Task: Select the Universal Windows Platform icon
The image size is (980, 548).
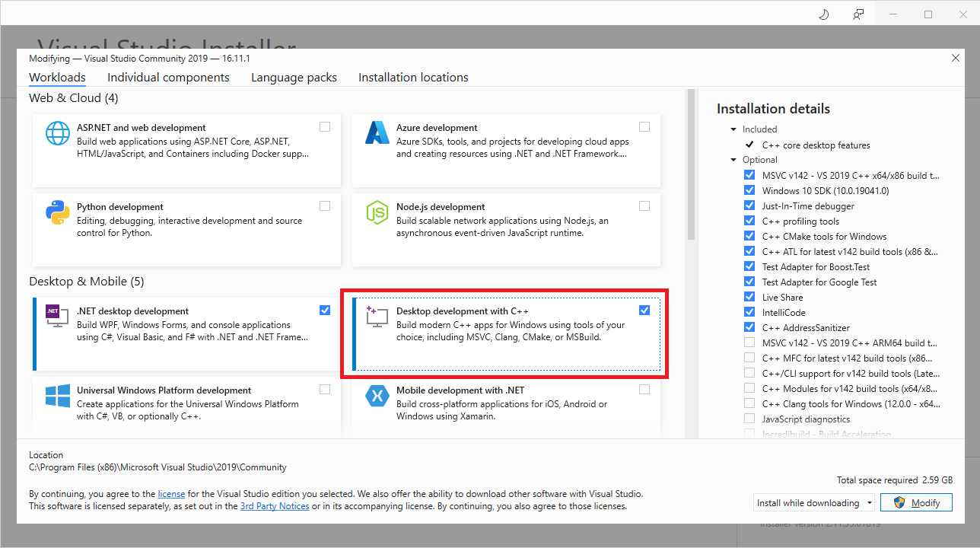Action: pos(57,395)
